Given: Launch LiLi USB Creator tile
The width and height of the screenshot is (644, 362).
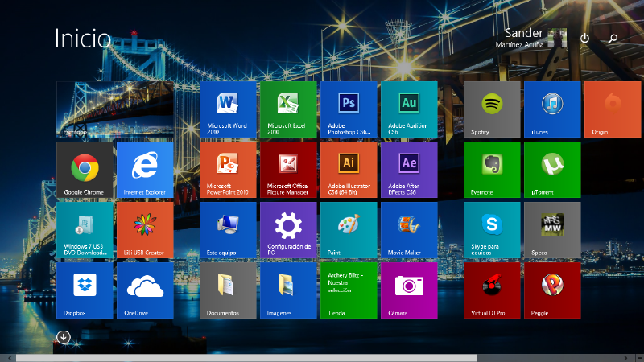Looking at the screenshot, I should 145,230.
